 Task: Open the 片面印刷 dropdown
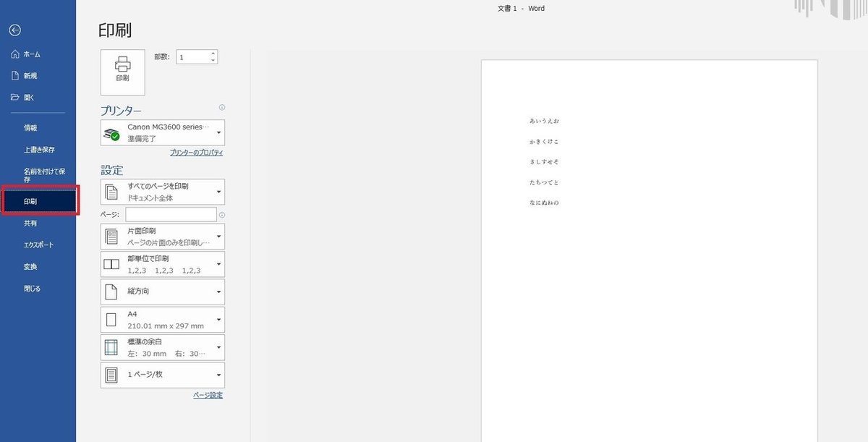pos(163,237)
